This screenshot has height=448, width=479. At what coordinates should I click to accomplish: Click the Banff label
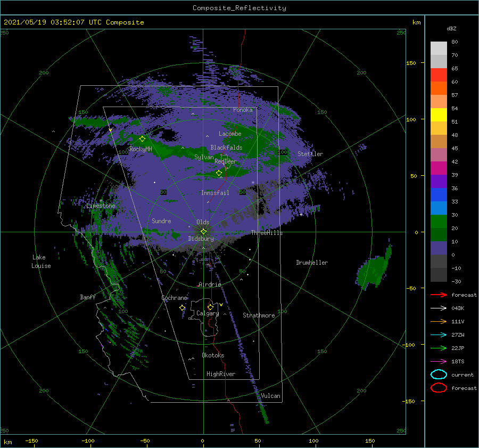tap(88, 297)
